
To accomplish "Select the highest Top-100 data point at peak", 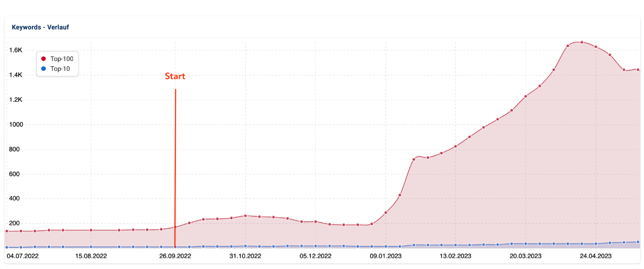I will coord(582,42).
